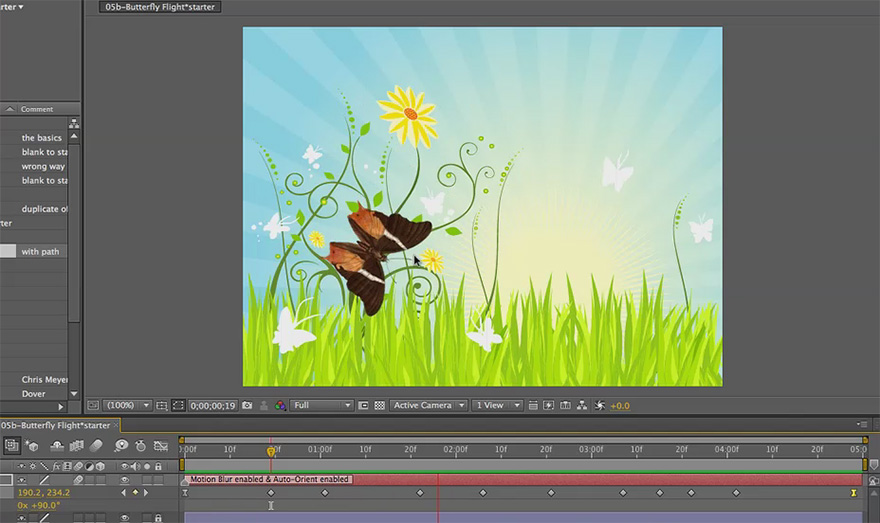Screen dimensions: 880x523
Task: Select the 'the basics' comment row
Action: tap(42, 137)
